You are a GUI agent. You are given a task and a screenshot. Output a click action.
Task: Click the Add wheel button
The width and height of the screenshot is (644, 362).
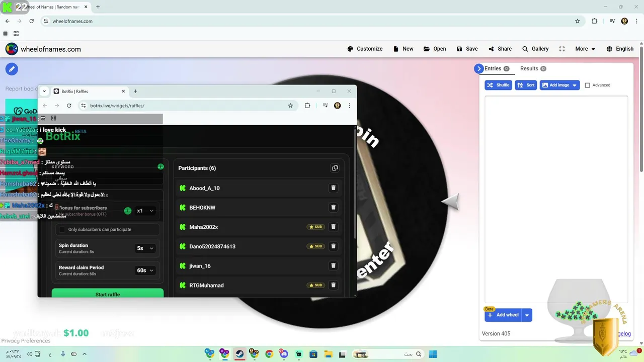pos(503,315)
